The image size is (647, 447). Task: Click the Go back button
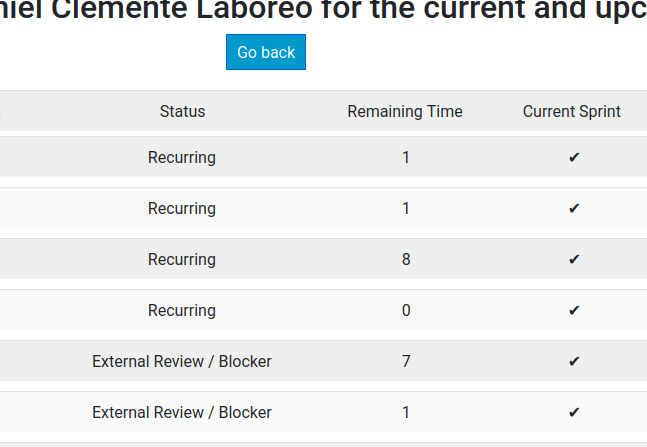[x=266, y=52]
